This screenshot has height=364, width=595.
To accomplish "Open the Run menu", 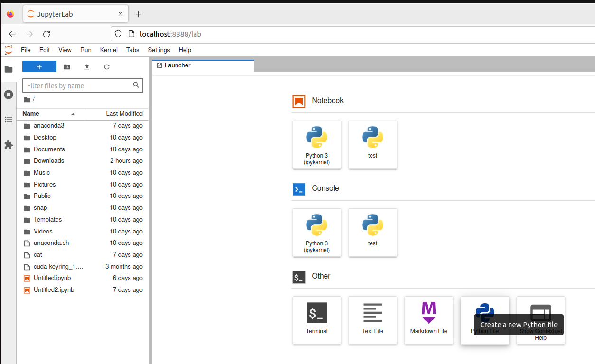I will [x=86, y=50].
